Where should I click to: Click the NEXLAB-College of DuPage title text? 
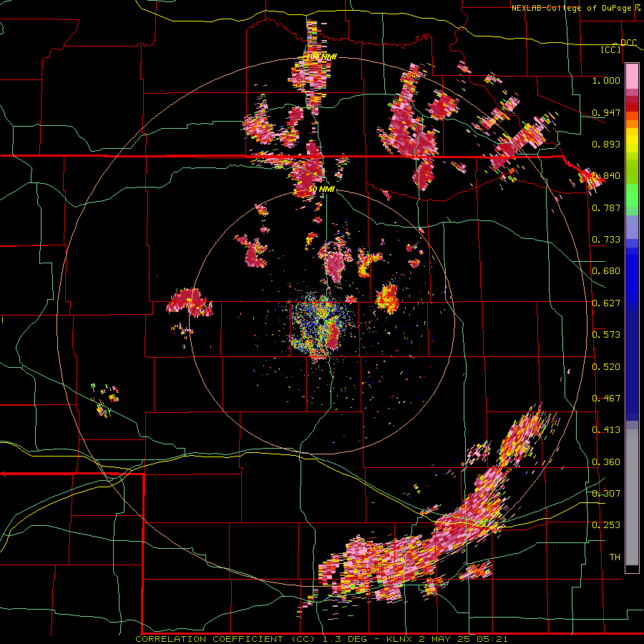pyautogui.click(x=570, y=8)
